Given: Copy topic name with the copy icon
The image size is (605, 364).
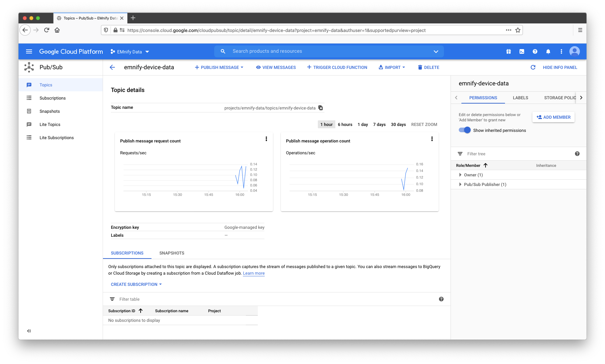Looking at the screenshot, I should tap(320, 108).
